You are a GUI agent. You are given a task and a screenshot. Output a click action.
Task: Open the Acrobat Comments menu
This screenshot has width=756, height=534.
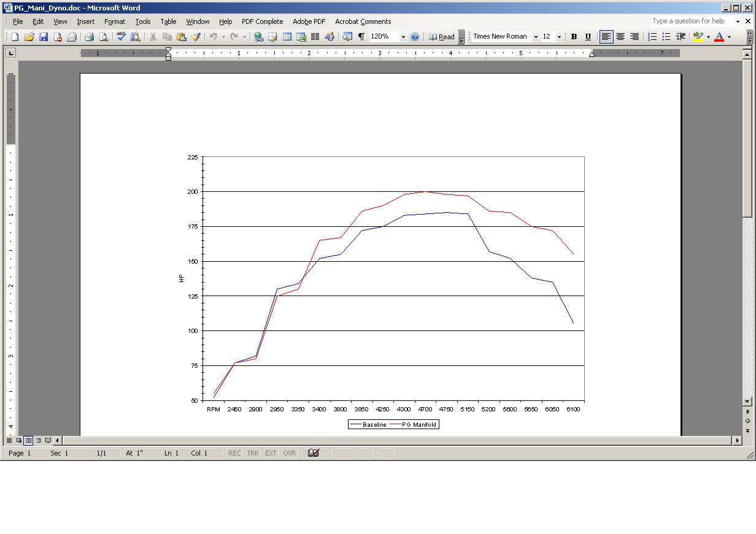pyautogui.click(x=363, y=21)
